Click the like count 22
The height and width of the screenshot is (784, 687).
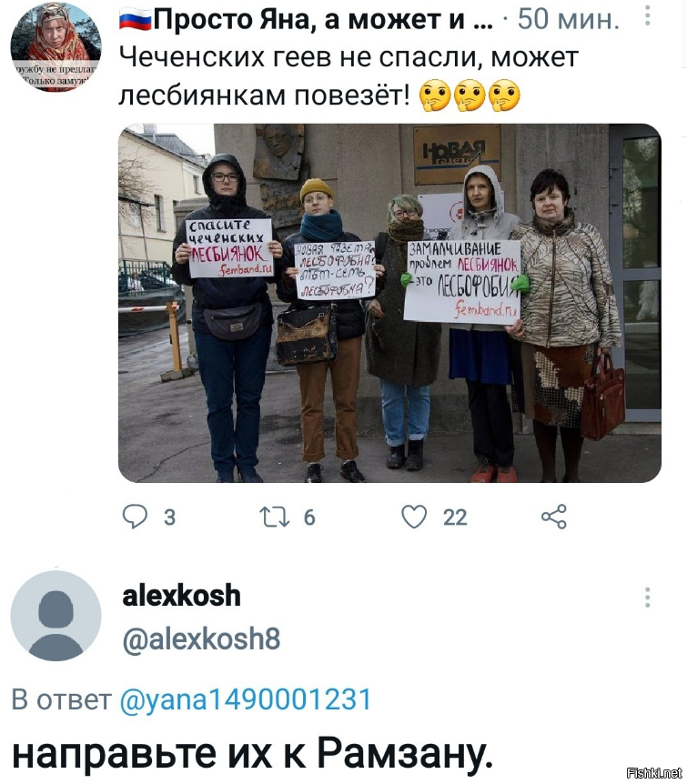pos(455,518)
